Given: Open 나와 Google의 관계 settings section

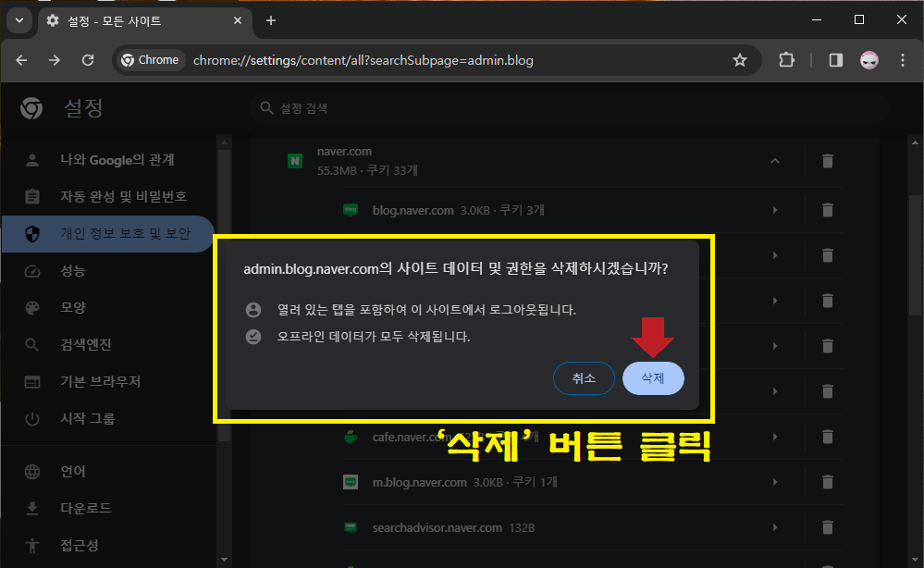Looking at the screenshot, I should pyautogui.click(x=107, y=160).
